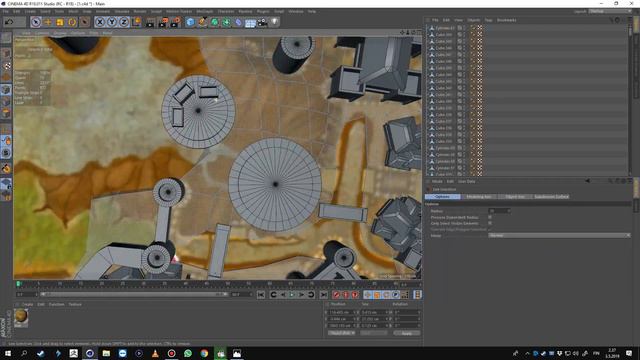Switch to the Object Axis tab
The height and width of the screenshot is (360, 640).
point(515,197)
